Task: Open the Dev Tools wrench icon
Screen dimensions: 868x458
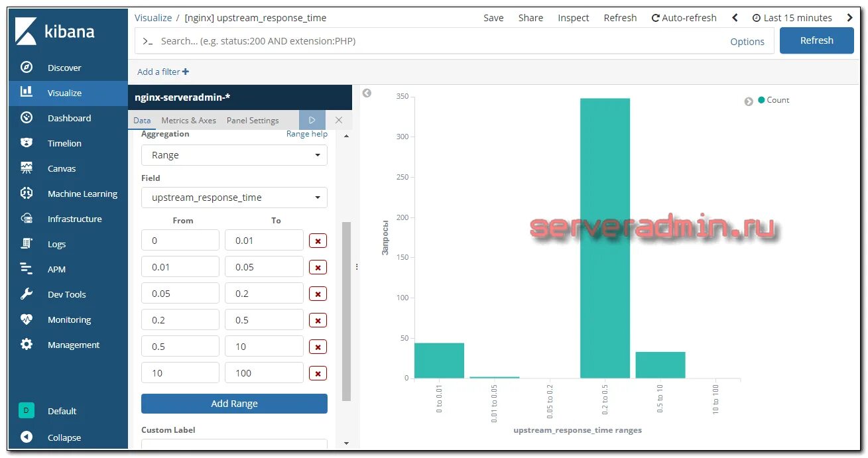Action: [27, 294]
